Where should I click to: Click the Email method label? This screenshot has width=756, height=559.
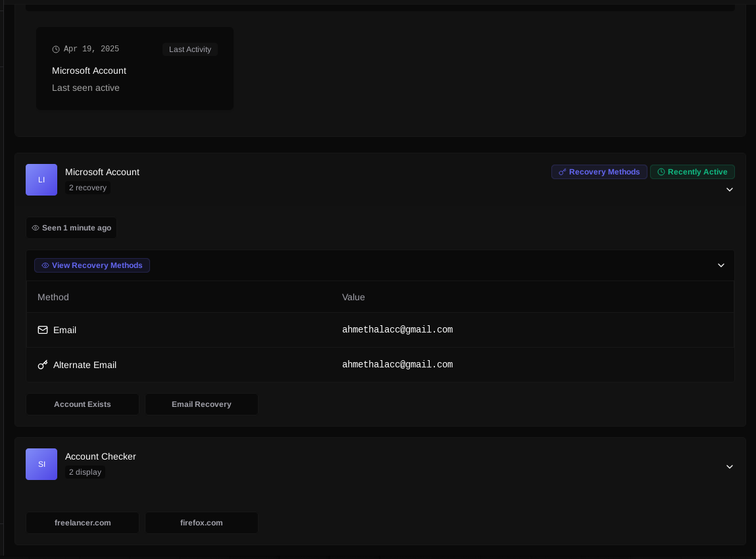(x=64, y=330)
